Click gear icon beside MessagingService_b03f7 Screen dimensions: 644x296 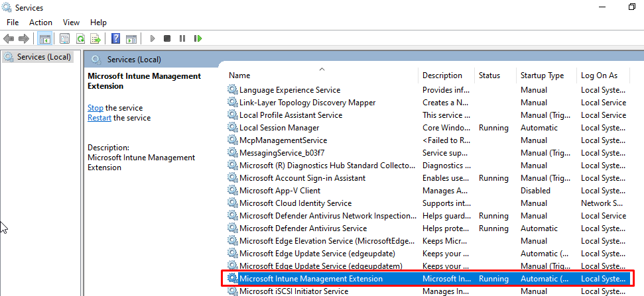click(233, 153)
